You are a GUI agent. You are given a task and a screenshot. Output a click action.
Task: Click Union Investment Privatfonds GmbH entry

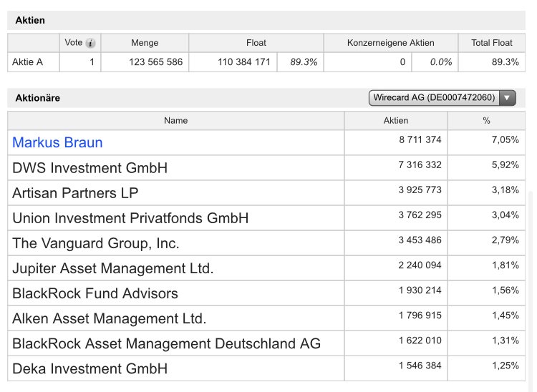[x=130, y=218]
